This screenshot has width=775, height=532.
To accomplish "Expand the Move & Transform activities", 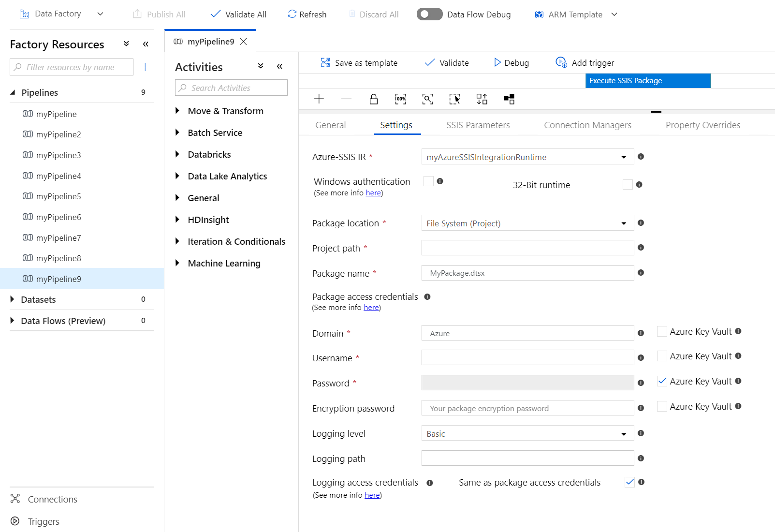I will click(x=177, y=111).
